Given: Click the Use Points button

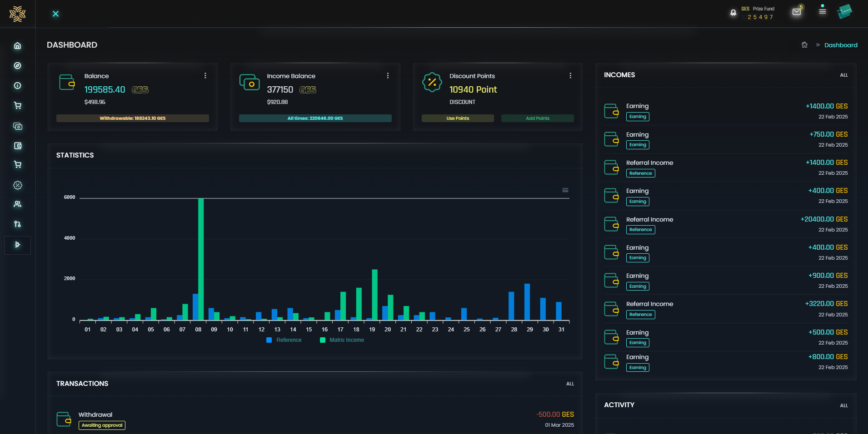Looking at the screenshot, I should [x=457, y=118].
